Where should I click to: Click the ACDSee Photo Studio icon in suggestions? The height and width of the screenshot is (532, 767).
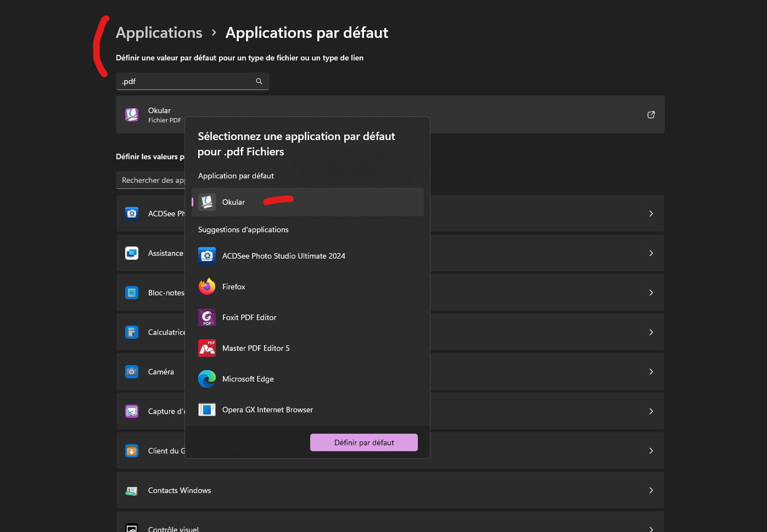click(x=207, y=256)
